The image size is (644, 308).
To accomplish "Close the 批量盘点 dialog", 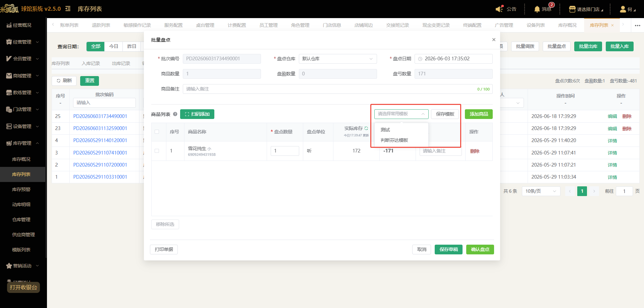I will (494, 40).
